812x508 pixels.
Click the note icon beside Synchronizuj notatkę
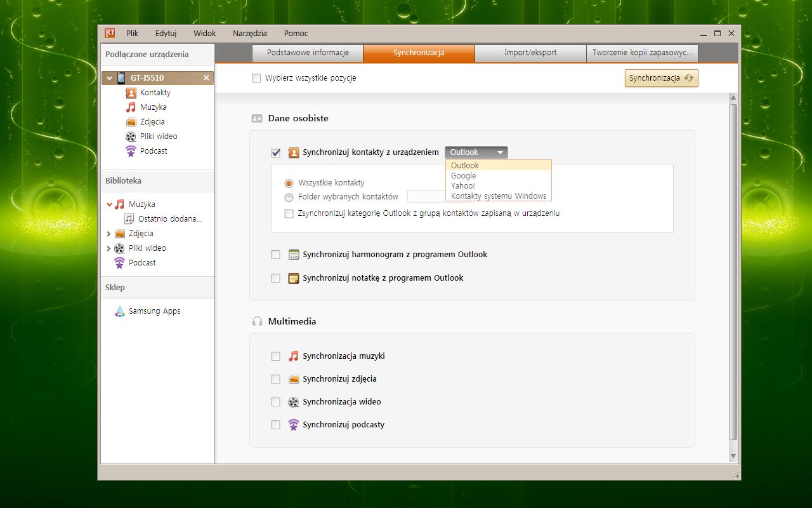pyautogui.click(x=294, y=278)
